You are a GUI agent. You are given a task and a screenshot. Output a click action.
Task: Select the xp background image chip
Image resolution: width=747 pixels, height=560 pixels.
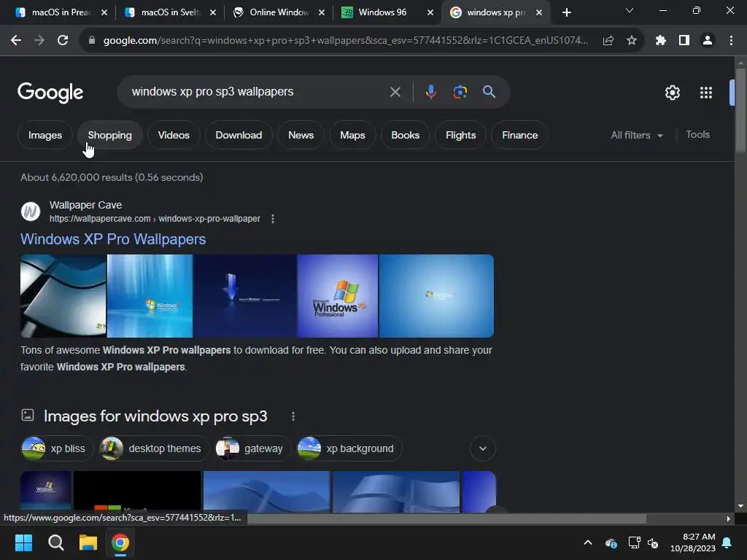349,448
